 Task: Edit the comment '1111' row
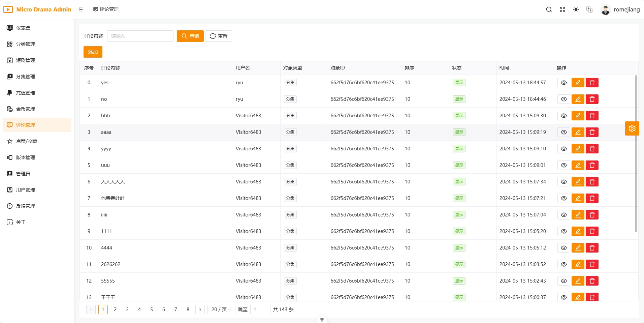(x=578, y=231)
